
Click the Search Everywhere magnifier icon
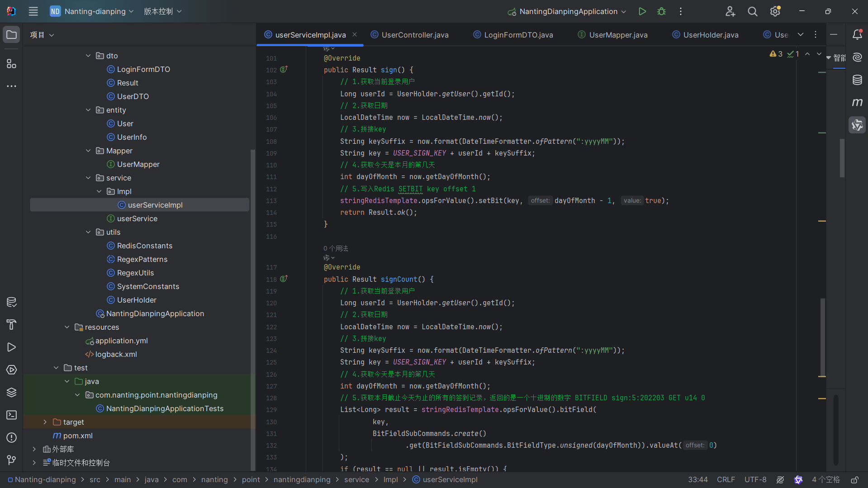[x=752, y=11]
